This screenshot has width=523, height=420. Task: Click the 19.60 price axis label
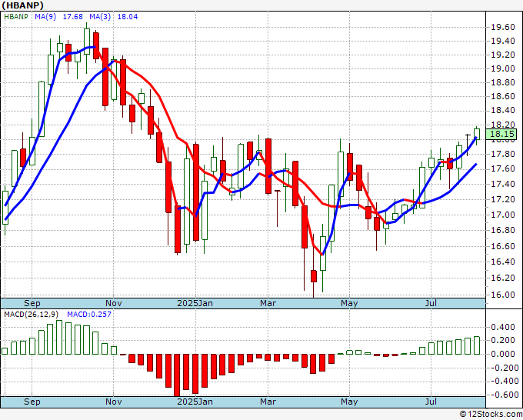(503, 28)
